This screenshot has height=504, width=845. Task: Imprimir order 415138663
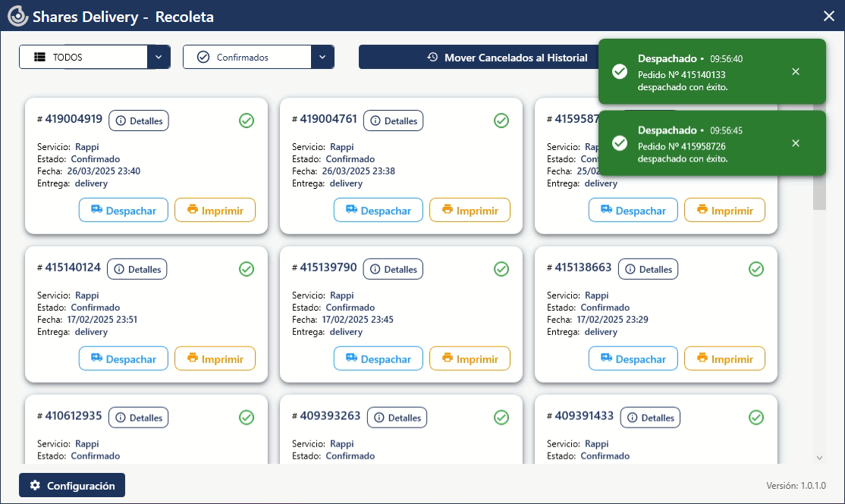(725, 358)
